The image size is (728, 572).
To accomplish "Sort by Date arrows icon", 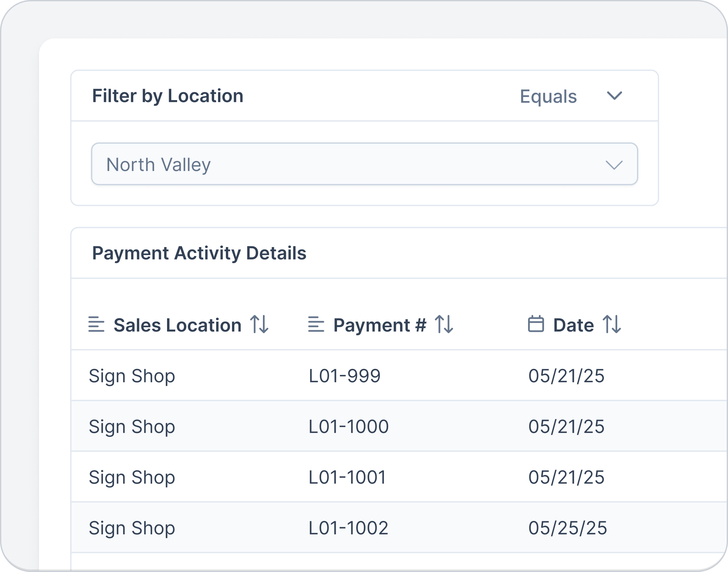I will 612,324.
